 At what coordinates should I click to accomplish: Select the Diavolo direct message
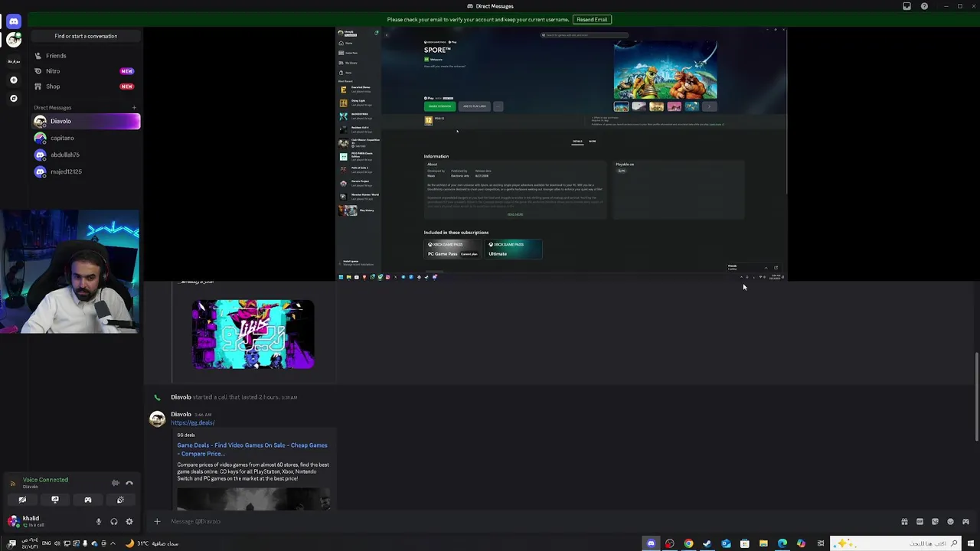coord(86,121)
